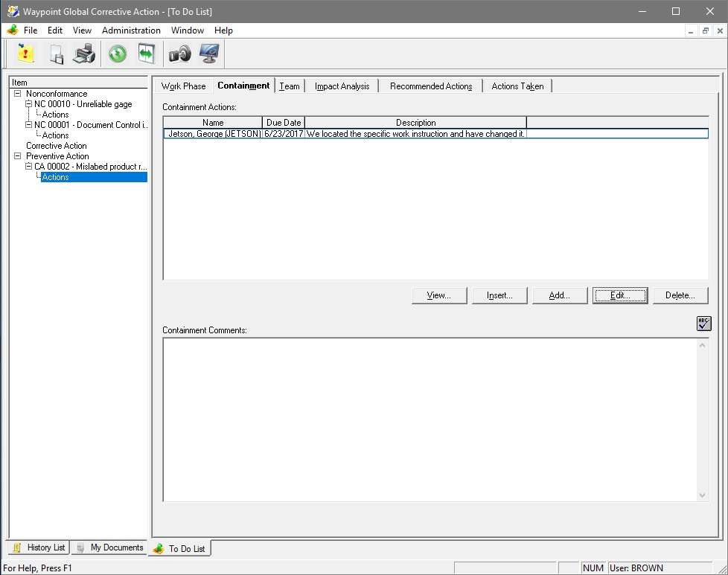The height and width of the screenshot is (575, 728).
Task: Click the 'User: BROWN' status bar entry
Action: coord(660,568)
